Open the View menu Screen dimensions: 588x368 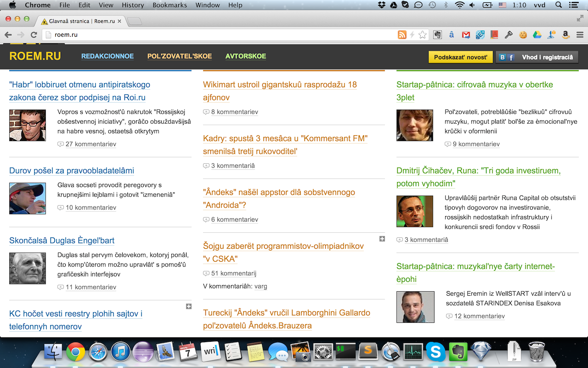click(x=106, y=5)
